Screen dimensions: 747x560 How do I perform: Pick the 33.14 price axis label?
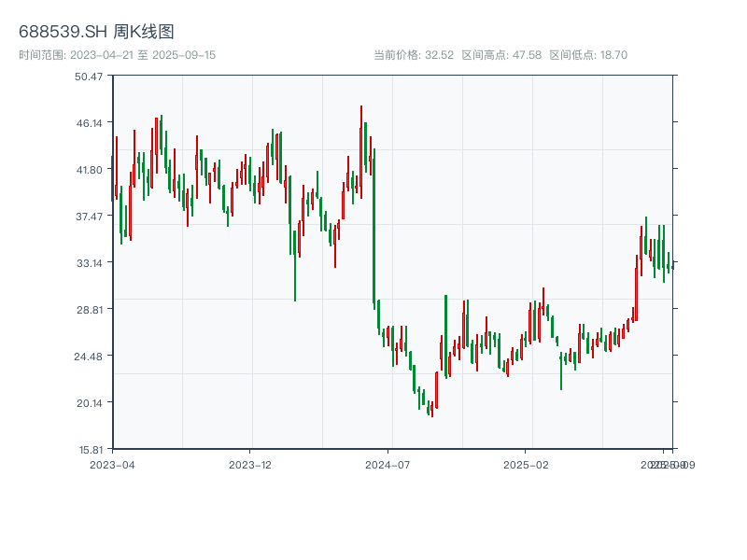click(89, 262)
